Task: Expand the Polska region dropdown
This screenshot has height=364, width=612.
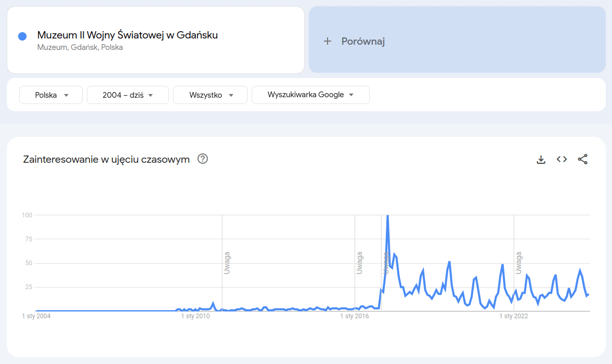Action: tap(51, 95)
